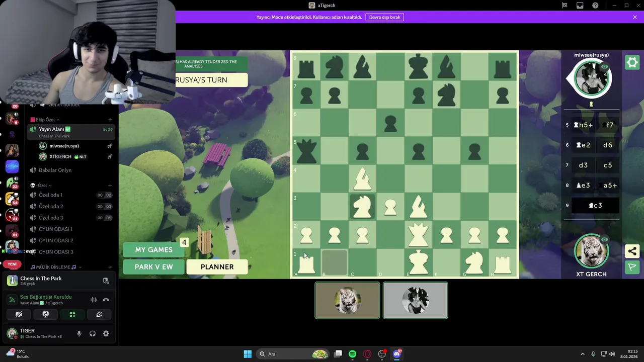Viewport: 644px width, 362px height.
Task: Pop out Chess In The Park activity
Action: pos(106,281)
